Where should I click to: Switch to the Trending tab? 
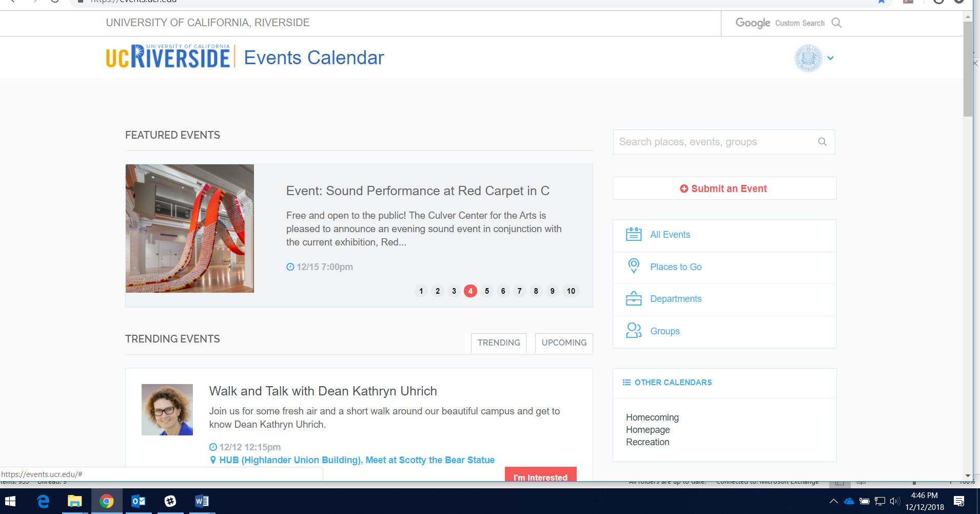498,342
